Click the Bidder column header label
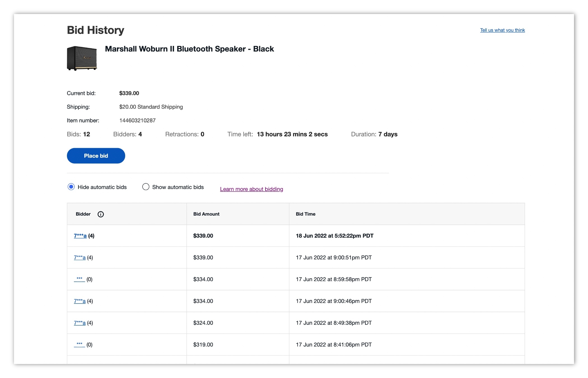 tap(83, 214)
